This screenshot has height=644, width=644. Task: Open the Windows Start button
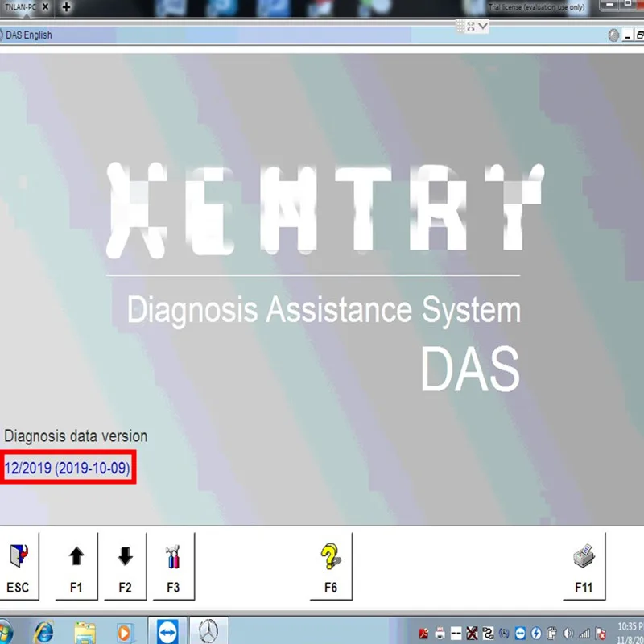(5, 632)
